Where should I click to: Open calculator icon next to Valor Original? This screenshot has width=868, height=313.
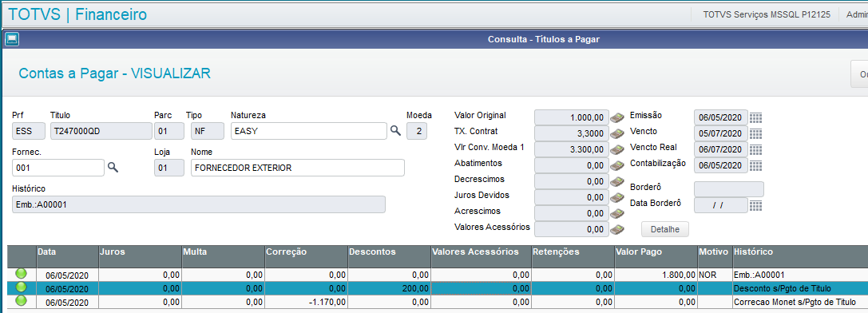tap(616, 117)
